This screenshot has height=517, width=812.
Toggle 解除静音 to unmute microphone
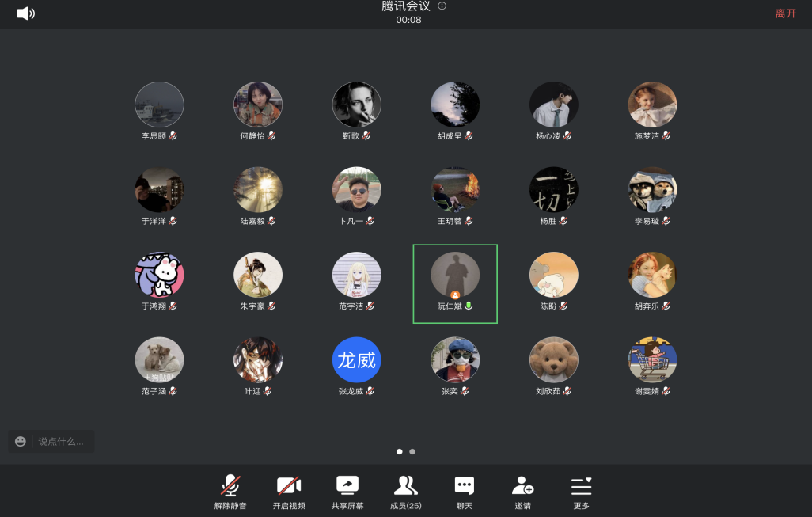[x=230, y=492]
